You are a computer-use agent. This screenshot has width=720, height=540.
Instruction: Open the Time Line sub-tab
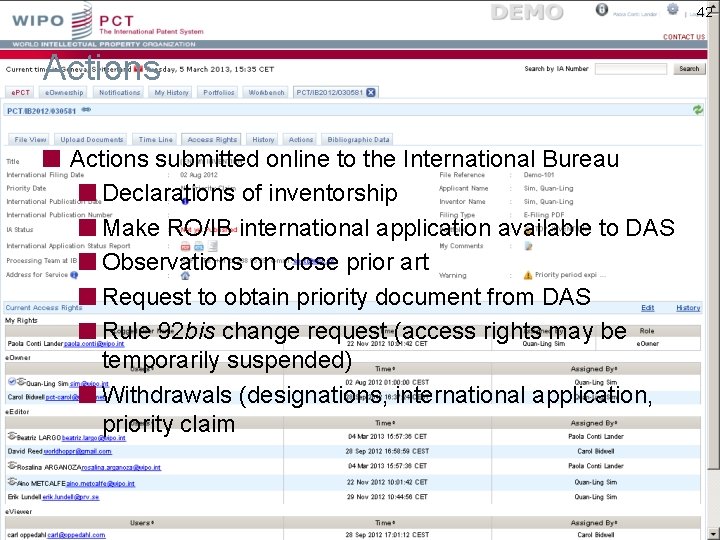click(x=156, y=140)
